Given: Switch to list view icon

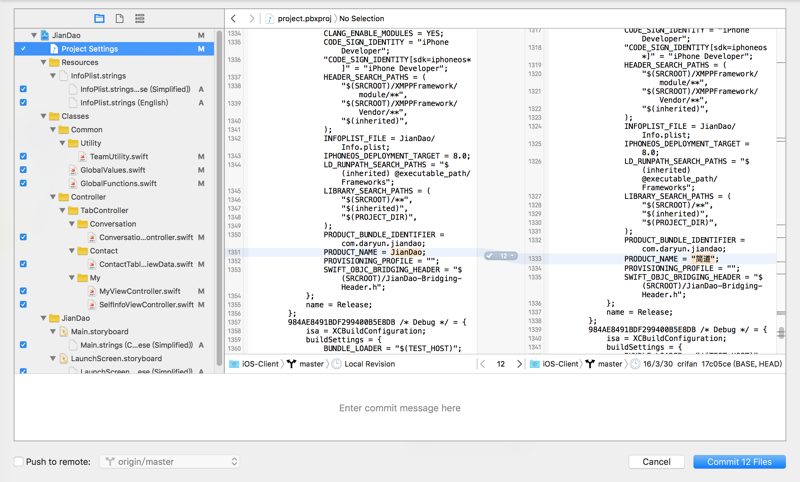Looking at the screenshot, I should point(139,18).
